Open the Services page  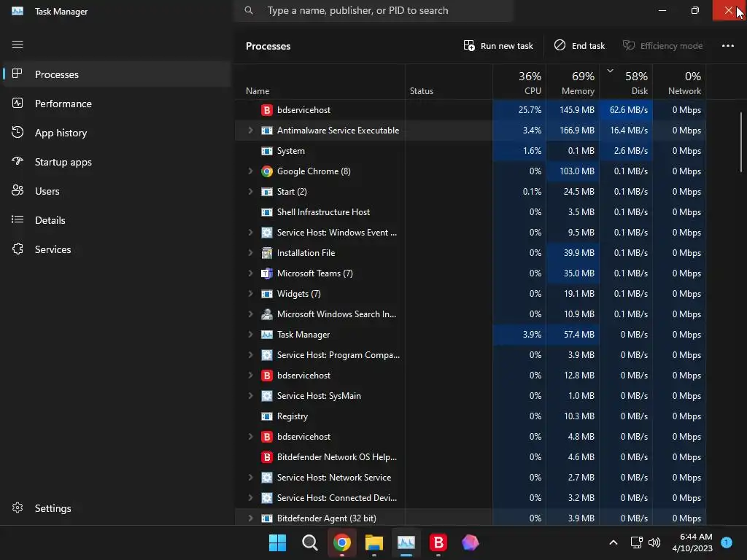point(117,249)
